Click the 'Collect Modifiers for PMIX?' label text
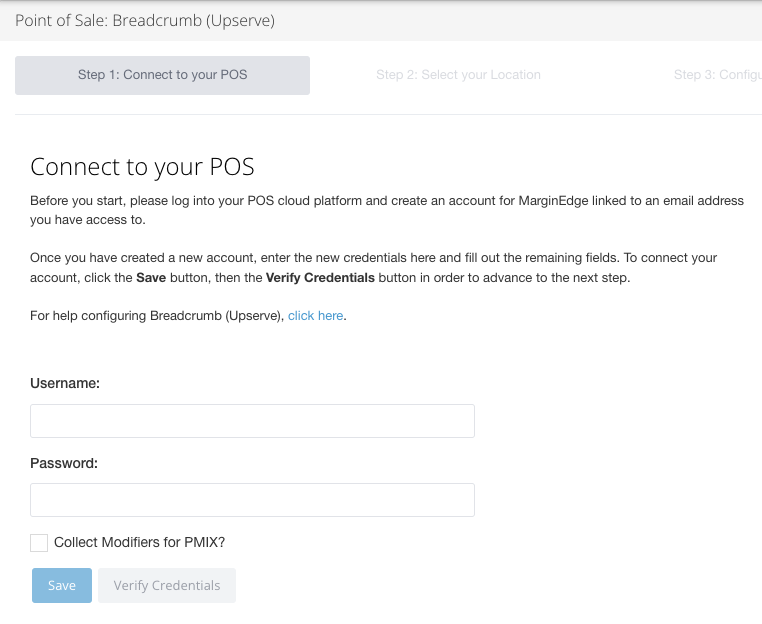The height and width of the screenshot is (624, 762). (139, 542)
